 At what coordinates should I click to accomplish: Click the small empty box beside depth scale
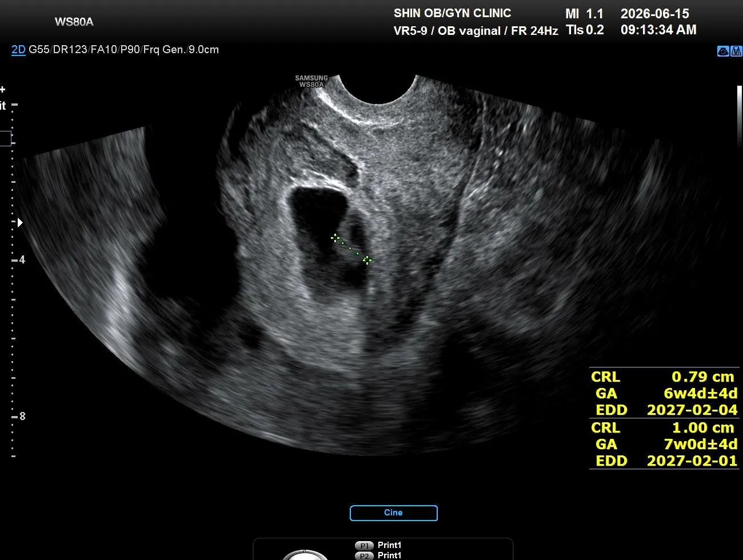[x=5, y=138]
